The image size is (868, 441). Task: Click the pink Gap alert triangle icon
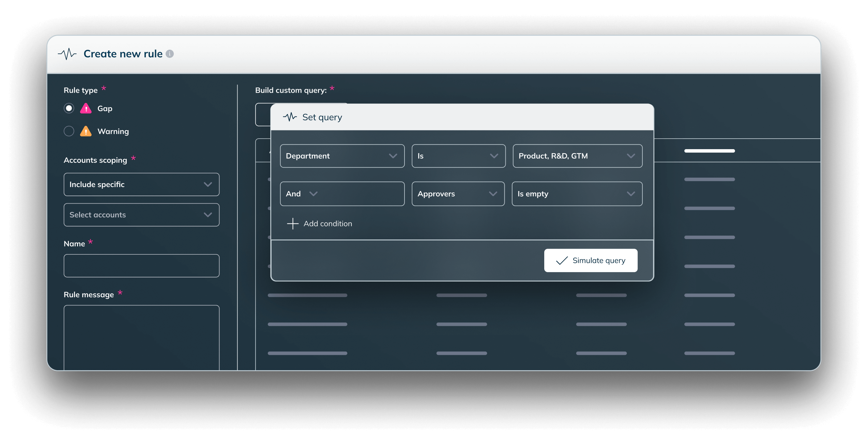86,109
